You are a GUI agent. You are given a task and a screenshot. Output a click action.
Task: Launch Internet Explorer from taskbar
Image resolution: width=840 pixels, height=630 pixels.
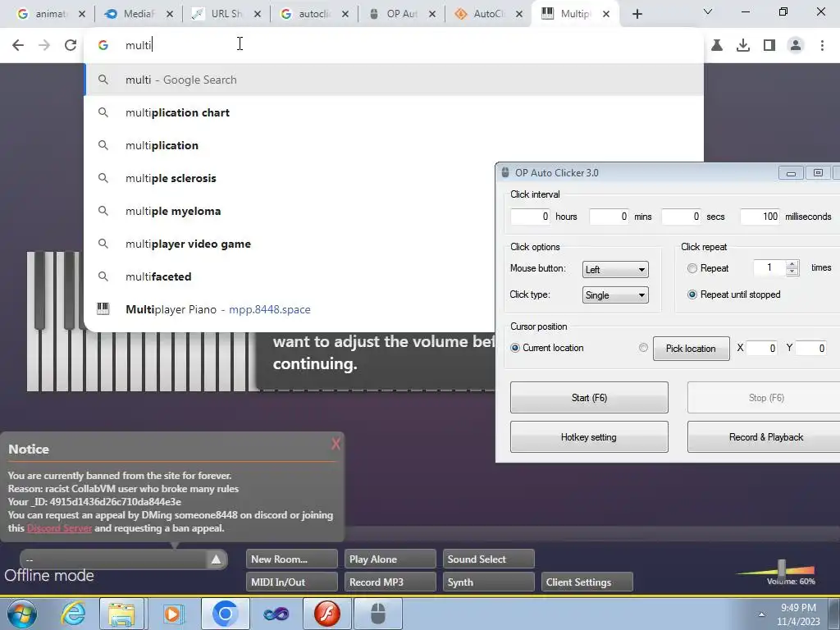73,614
